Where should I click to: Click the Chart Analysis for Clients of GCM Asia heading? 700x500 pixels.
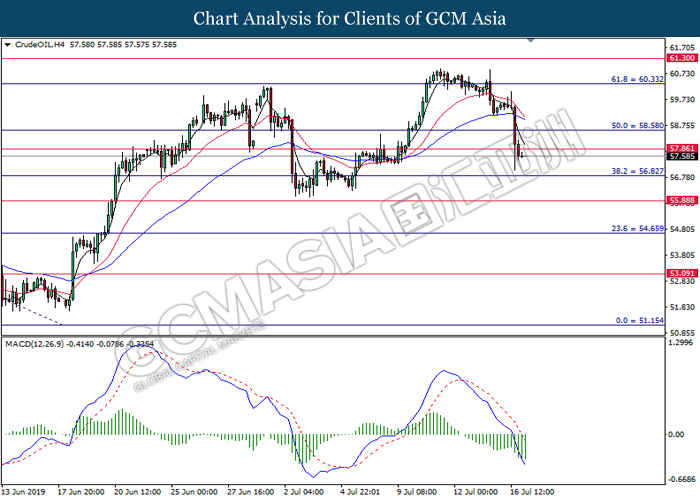tap(350, 19)
